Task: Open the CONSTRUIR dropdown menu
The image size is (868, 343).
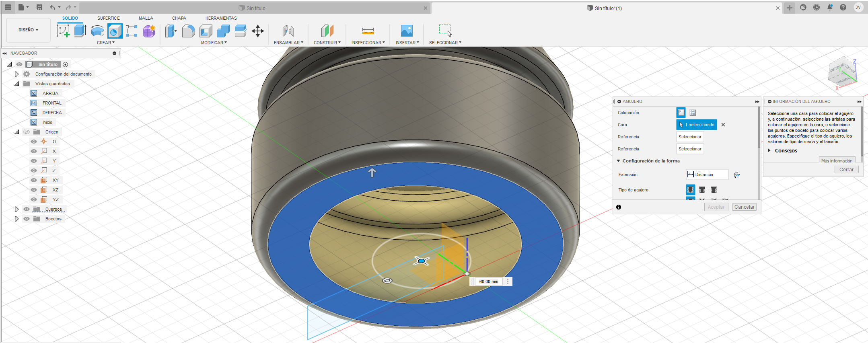Action: (x=327, y=43)
